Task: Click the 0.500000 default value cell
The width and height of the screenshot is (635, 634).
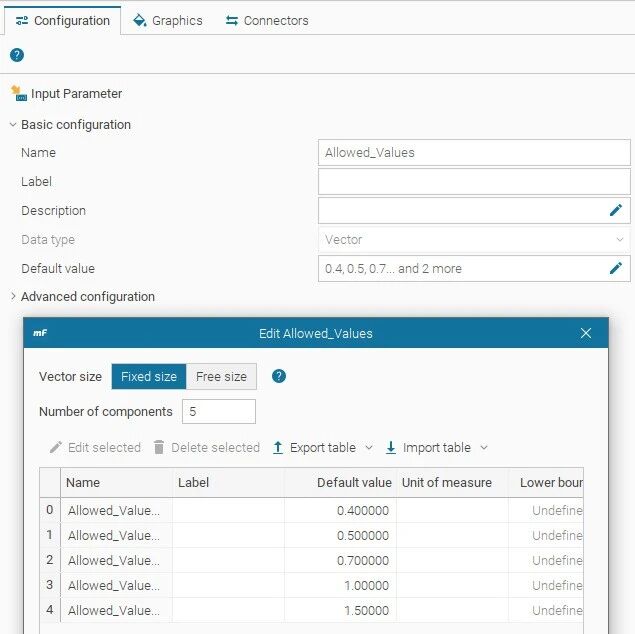Action: (340, 536)
